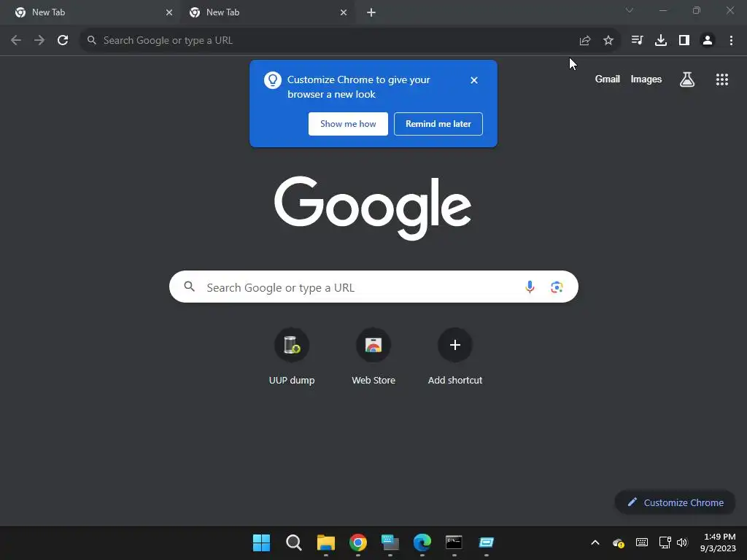Open the command prompt taskbar icon
This screenshot has width=747, height=560.
pos(454,542)
